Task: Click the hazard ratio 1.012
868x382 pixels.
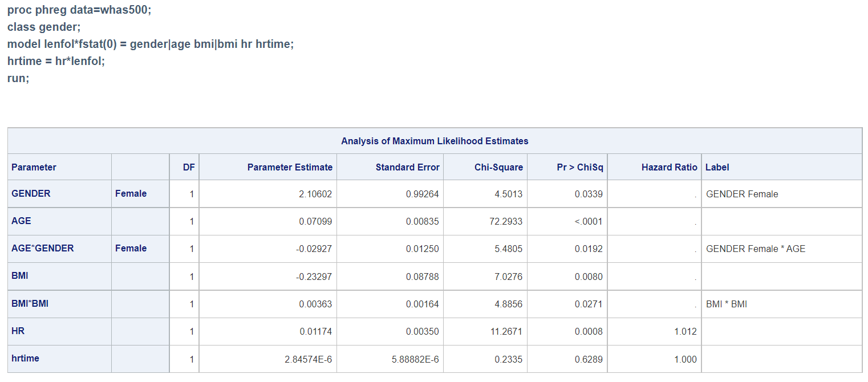Action: (686, 331)
